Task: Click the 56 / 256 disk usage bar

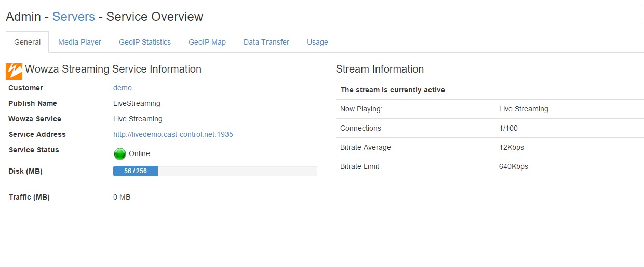Action: [x=215, y=171]
